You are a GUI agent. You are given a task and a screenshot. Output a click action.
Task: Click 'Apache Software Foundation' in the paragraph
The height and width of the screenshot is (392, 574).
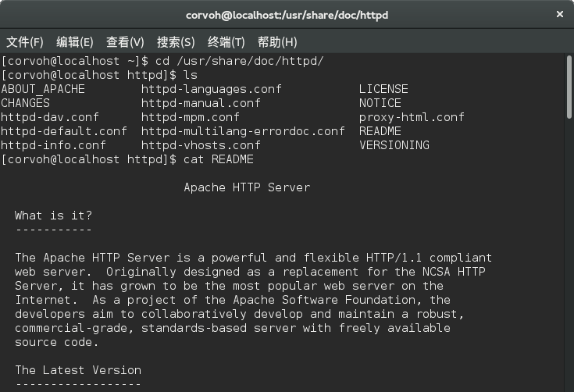(x=324, y=300)
